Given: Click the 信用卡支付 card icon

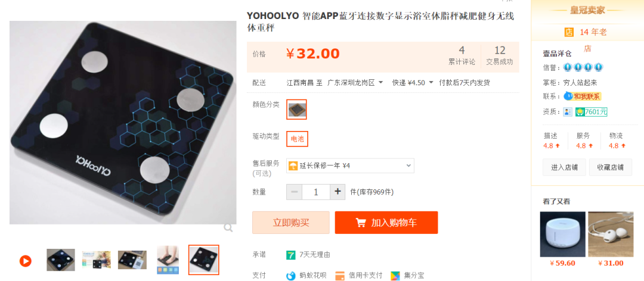Looking at the screenshot, I should pos(340,275).
